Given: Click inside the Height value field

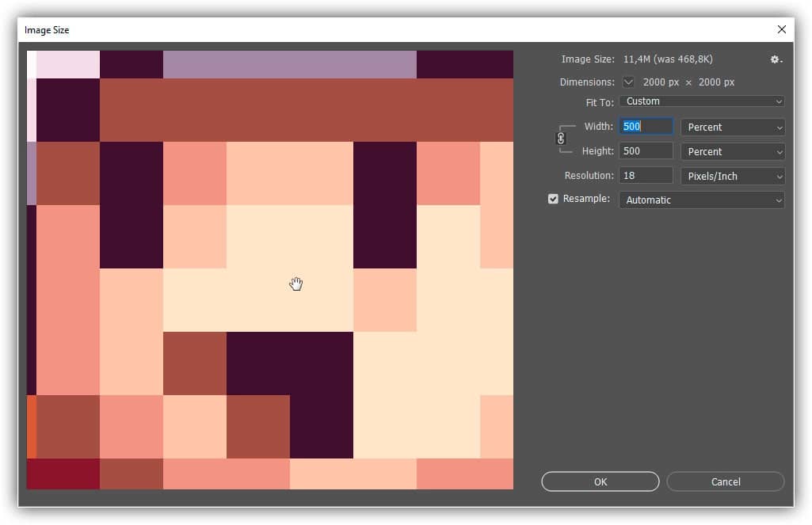Looking at the screenshot, I should 644,151.
